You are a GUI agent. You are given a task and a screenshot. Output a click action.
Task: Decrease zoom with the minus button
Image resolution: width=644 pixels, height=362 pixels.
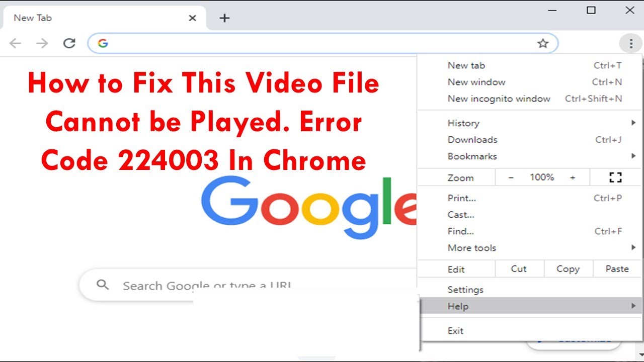(511, 177)
